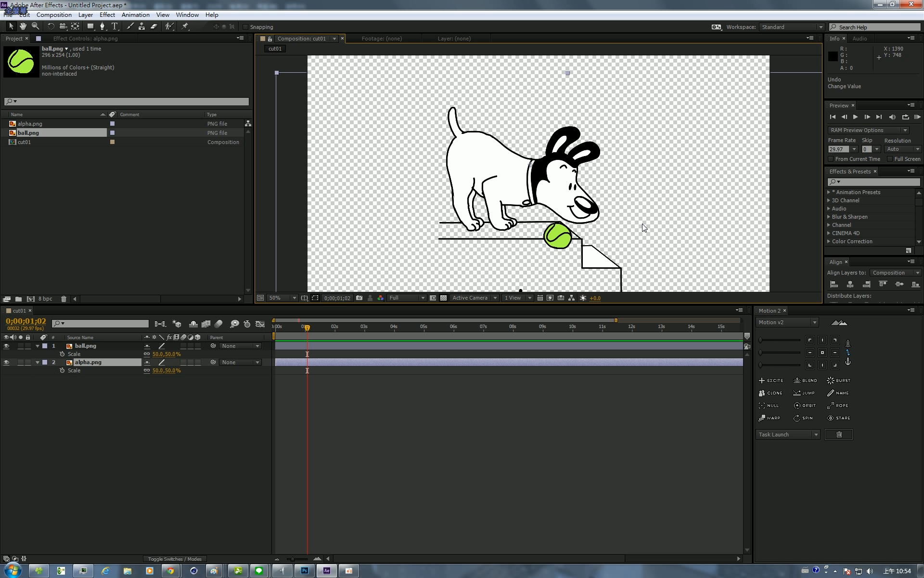The height and width of the screenshot is (578, 924).
Task: Enable the Snapping checkbox
Action: [245, 27]
